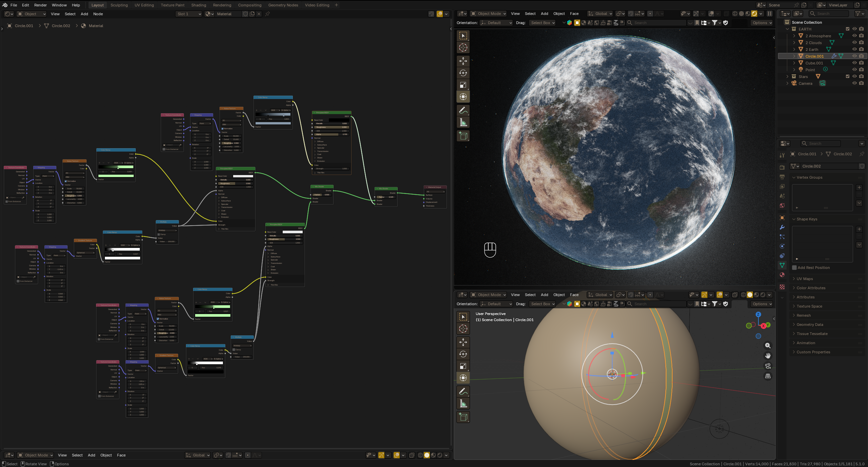Select the Cursor tool in the top viewport
Viewport: 868px width, 467px height.
click(463, 48)
